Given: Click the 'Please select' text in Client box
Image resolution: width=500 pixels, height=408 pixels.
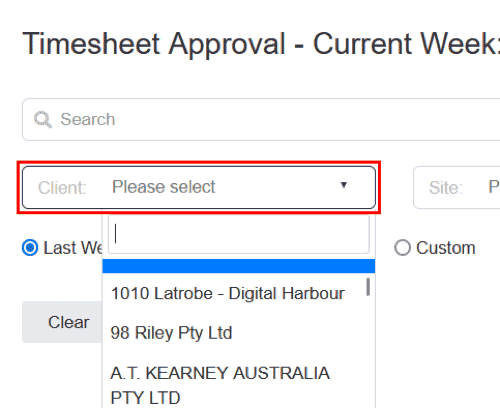Looking at the screenshot, I should click(x=163, y=187).
